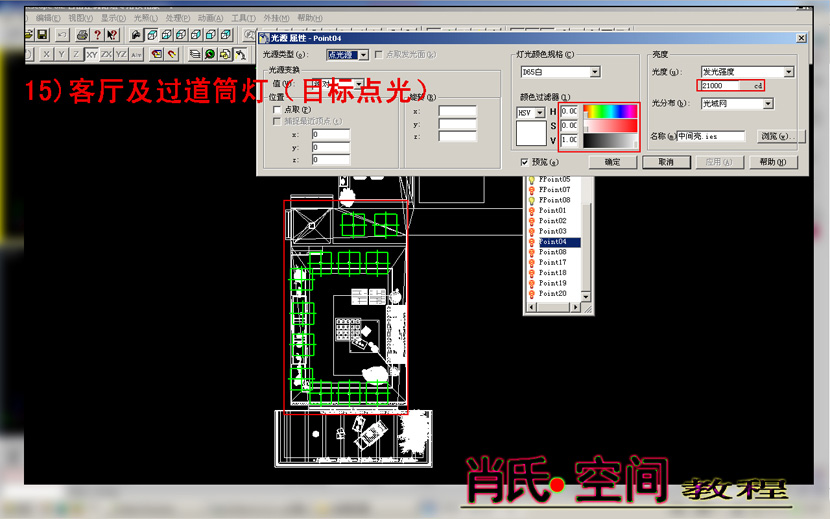830x519 pixels.
Task: Click the layers stack toolbar icon
Action: pos(195,54)
